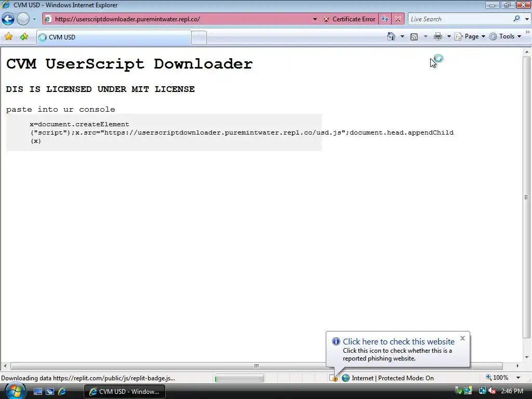The width and height of the screenshot is (532, 399).
Task: Open a new blank tab
Action: [x=199, y=37]
